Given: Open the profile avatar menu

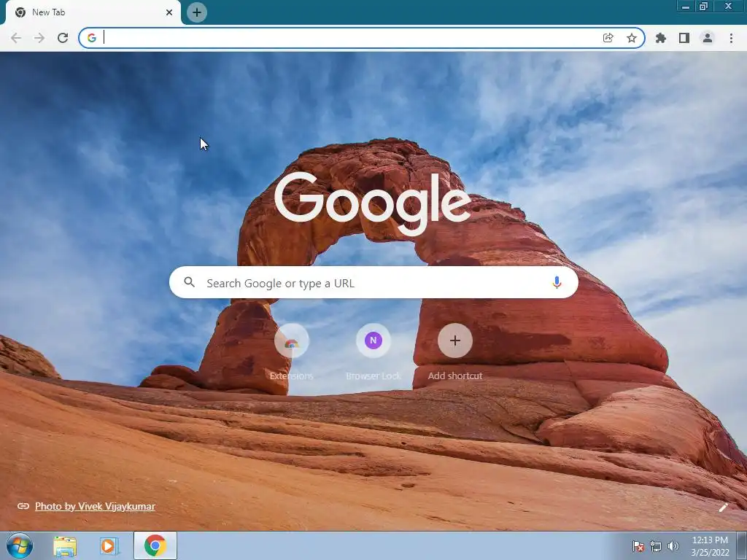Looking at the screenshot, I should pyautogui.click(x=708, y=38).
